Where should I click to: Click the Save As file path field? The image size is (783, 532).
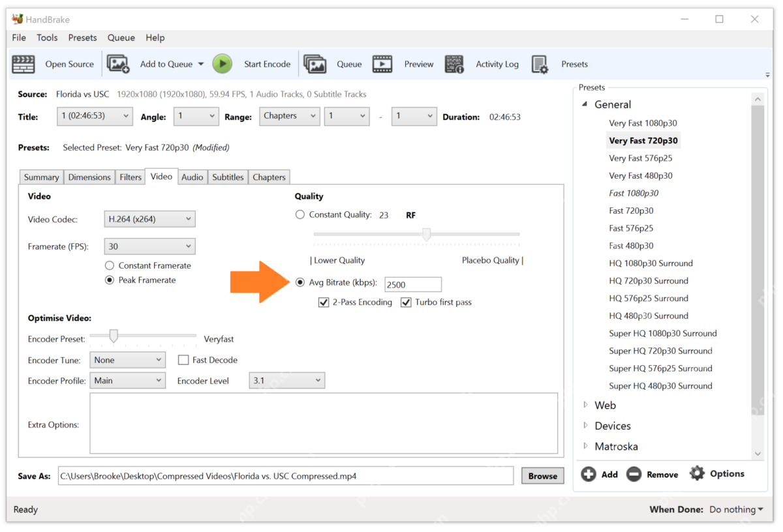[x=286, y=476]
